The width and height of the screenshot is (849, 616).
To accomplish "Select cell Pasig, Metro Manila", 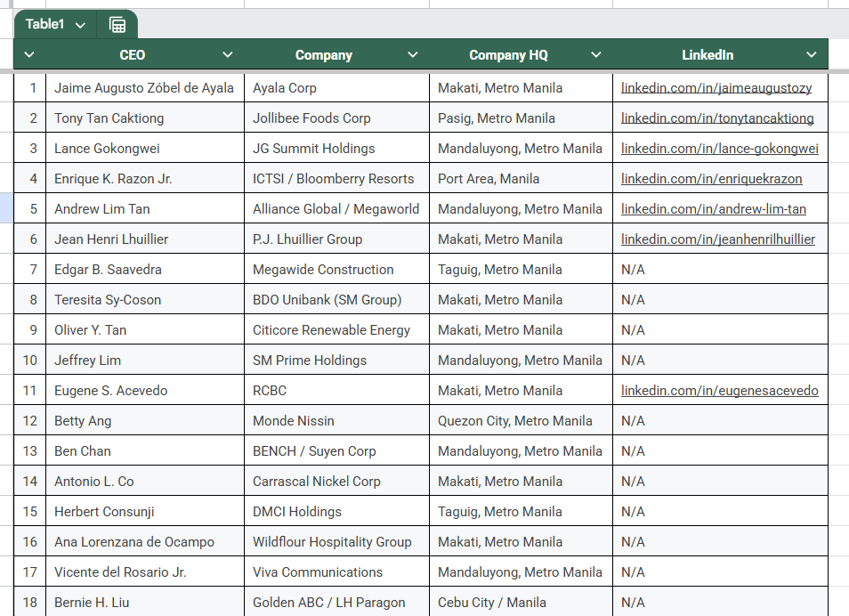I will coord(521,118).
